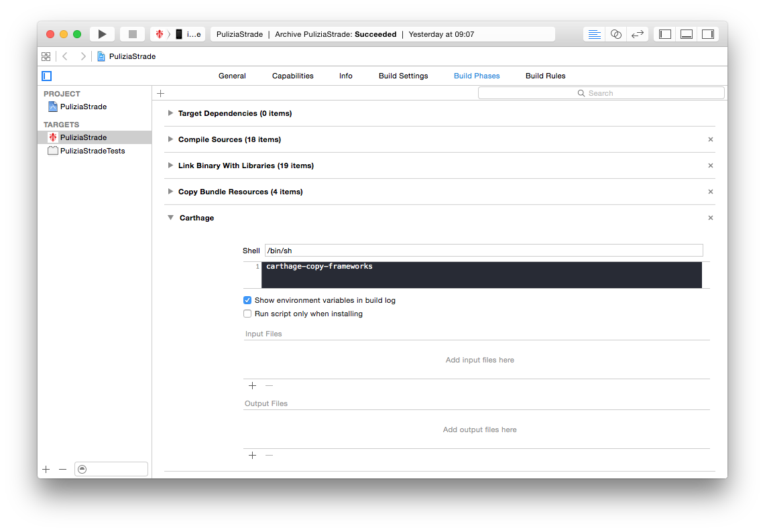Screen dimensions: 765x532
Task: Go forward in editor history
Action: (83, 56)
